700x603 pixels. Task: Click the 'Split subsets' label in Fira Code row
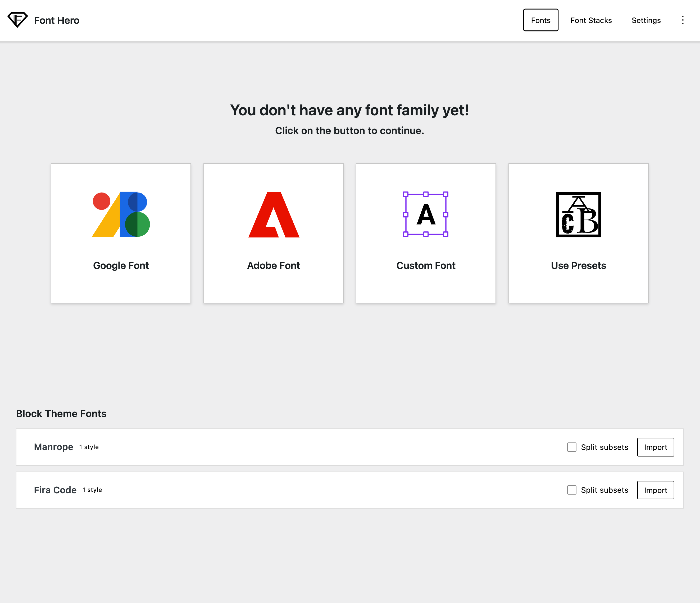604,490
